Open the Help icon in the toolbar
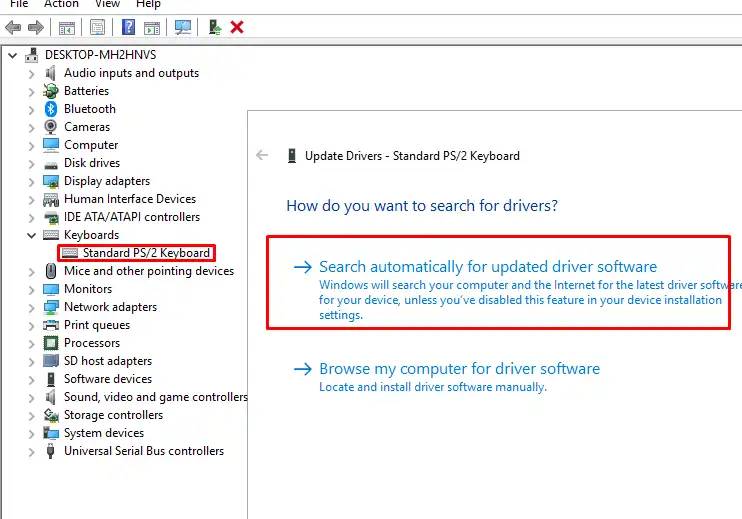This screenshot has width=742, height=519. pos(128,27)
